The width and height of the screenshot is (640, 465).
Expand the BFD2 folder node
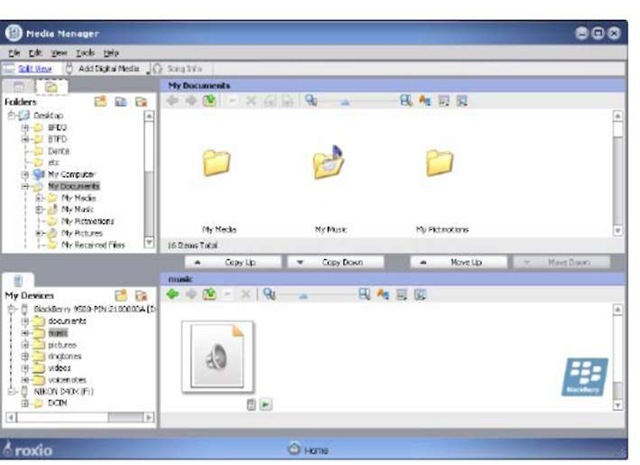pyautogui.click(x=25, y=127)
